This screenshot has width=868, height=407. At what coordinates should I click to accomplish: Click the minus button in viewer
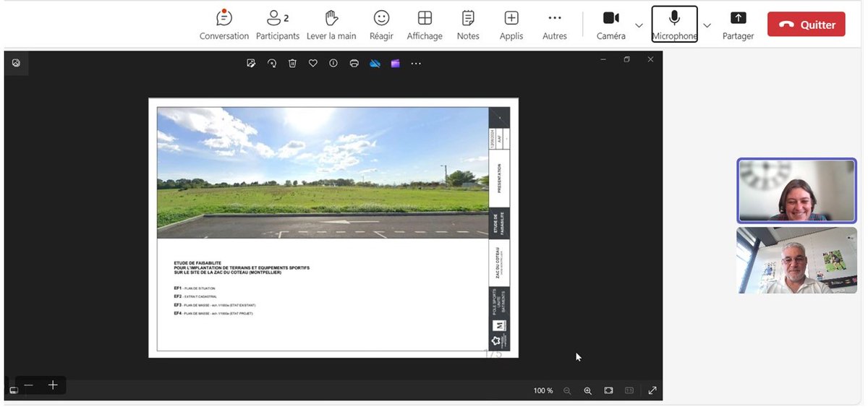(29, 385)
